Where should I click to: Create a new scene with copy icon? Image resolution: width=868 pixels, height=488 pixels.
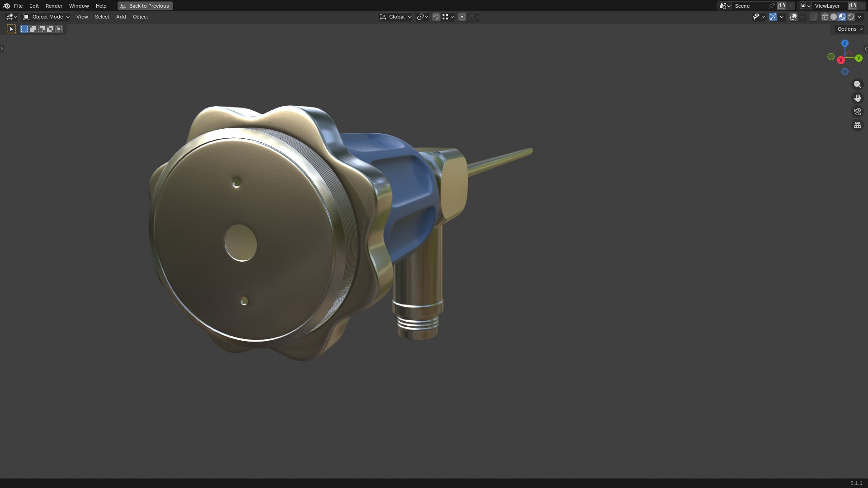point(782,6)
